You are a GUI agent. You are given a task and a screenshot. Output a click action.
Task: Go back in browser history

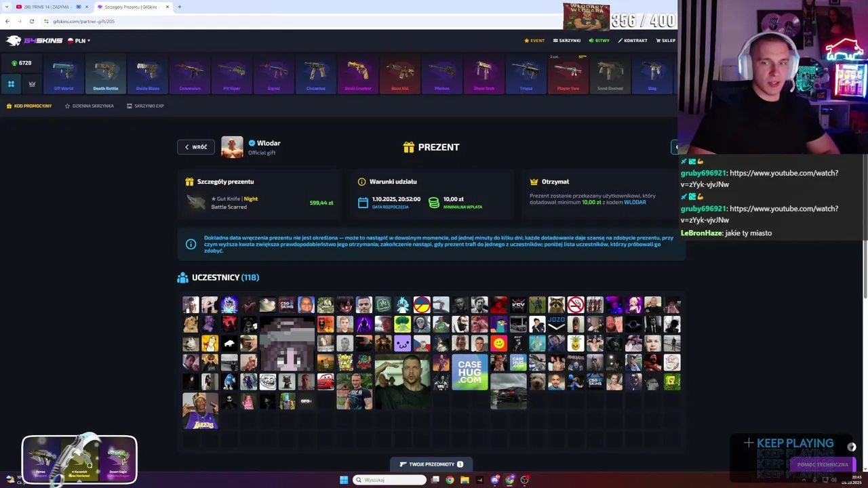(7, 21)
